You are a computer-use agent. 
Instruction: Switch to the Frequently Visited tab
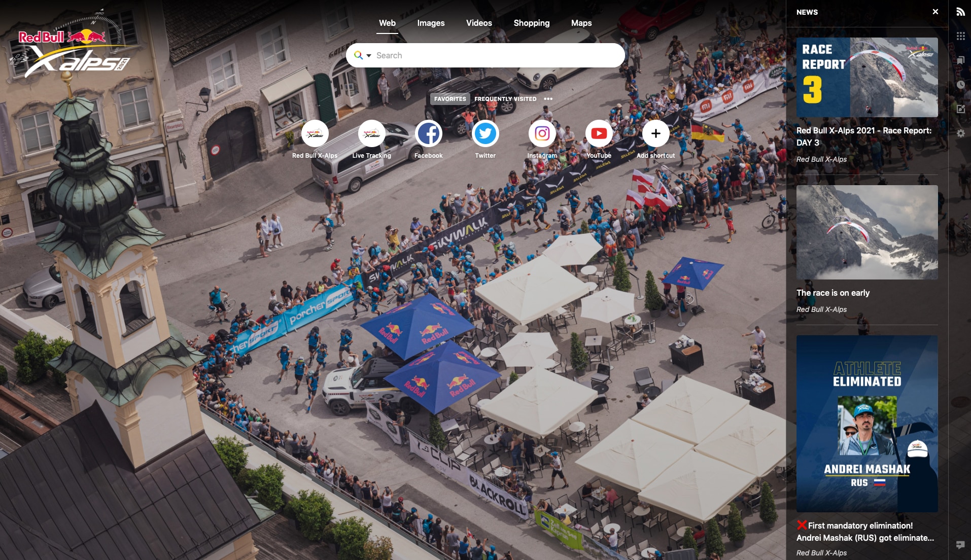click(505, 99)
